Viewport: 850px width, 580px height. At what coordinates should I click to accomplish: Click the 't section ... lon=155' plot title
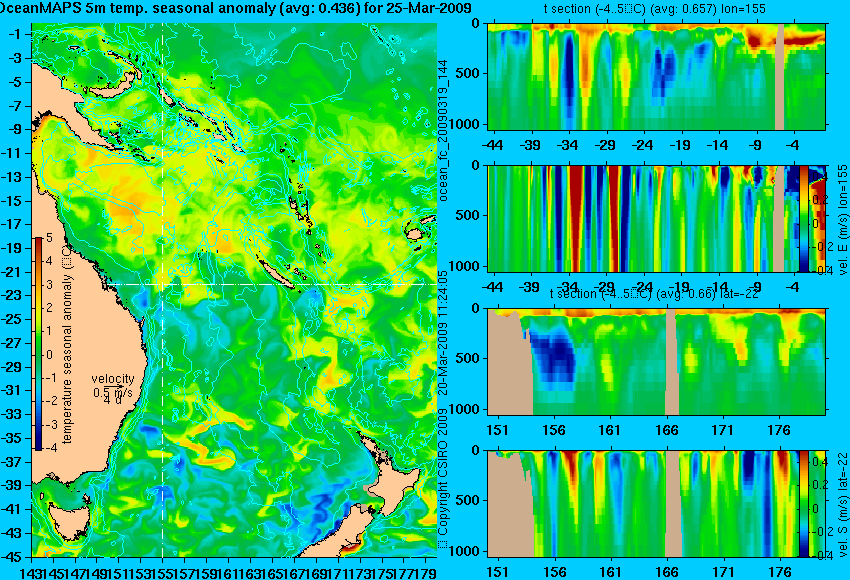654,9
